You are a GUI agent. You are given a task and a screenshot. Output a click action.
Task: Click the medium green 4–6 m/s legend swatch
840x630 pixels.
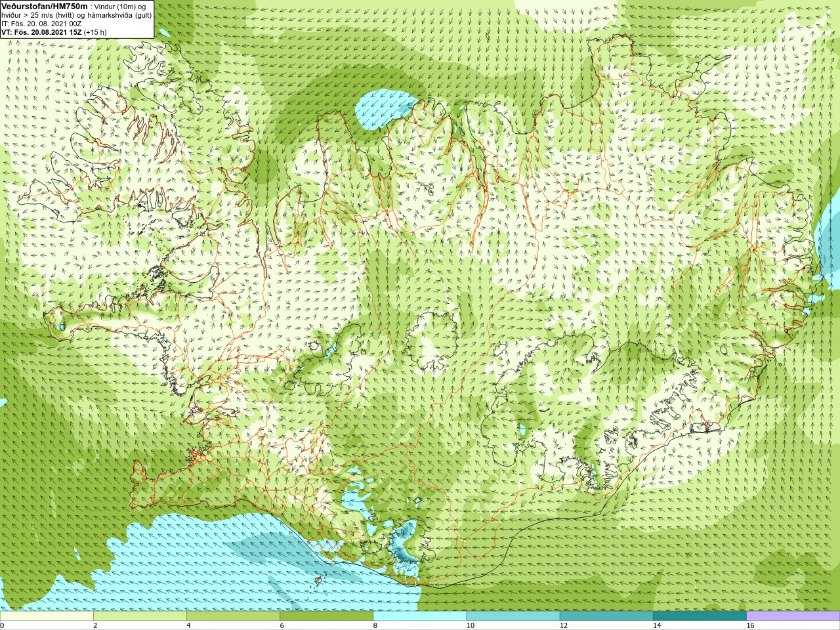point(233,616)
